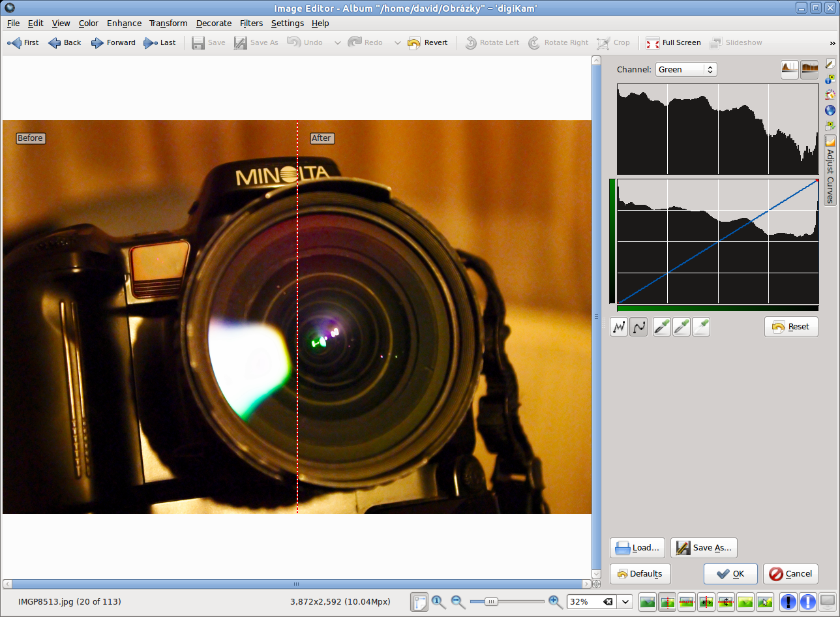Click Save As... for curve settings
This screenshot has height=617, width=840.
click(704, 548)
